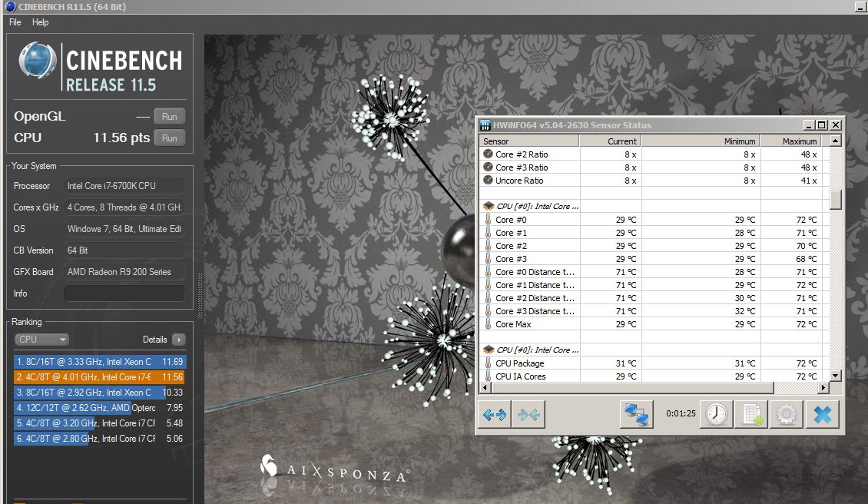Click HWiNFO horizontal scrollbar left arrow
The width and height of the screenshot is (868, 504).
pyautogui.click(x=485, y=388)
